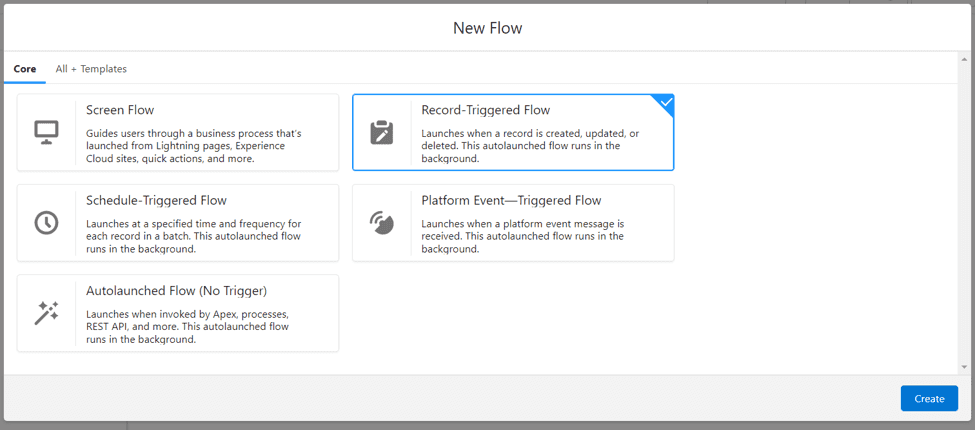Click the Record-Triggered Flow clipboard icon
The width and height of the screenshot is (975, 430).
click(382, 132)
